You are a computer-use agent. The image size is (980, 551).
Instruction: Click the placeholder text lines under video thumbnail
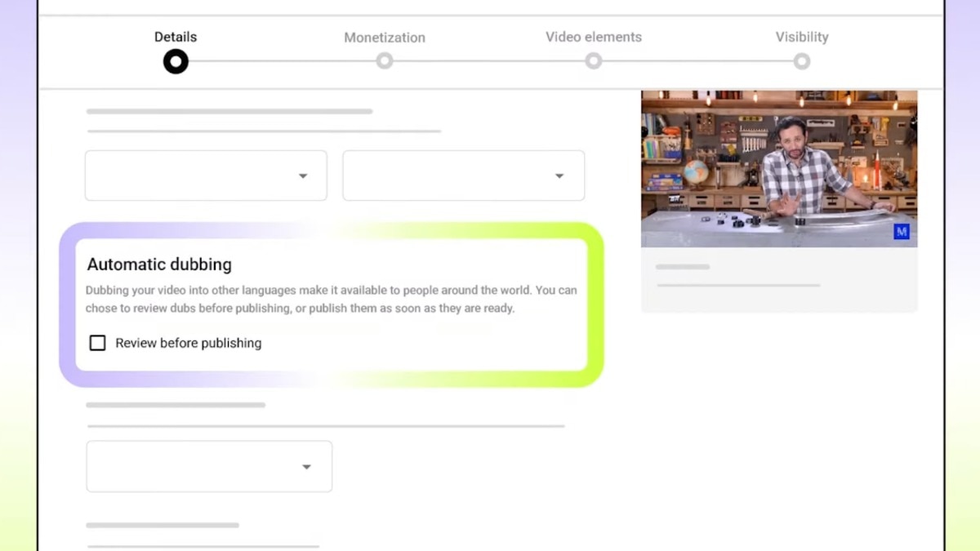737,277
